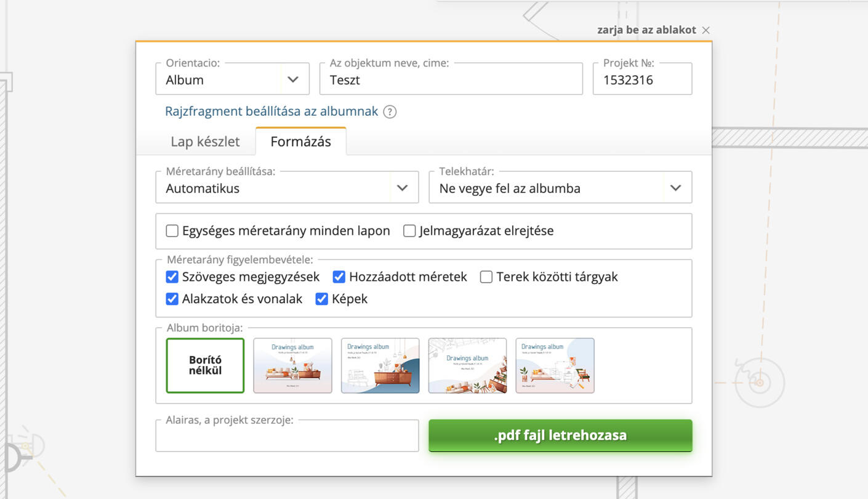
Task: Choose the fourth cover with floor plan sketch
Action: click(467, 365)
